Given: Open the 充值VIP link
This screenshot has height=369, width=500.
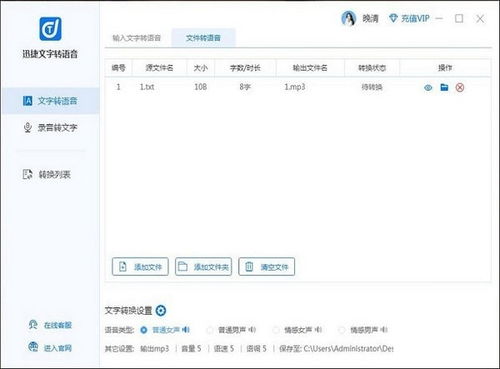Looking at the screenshot, I should (x=409, y=18).
